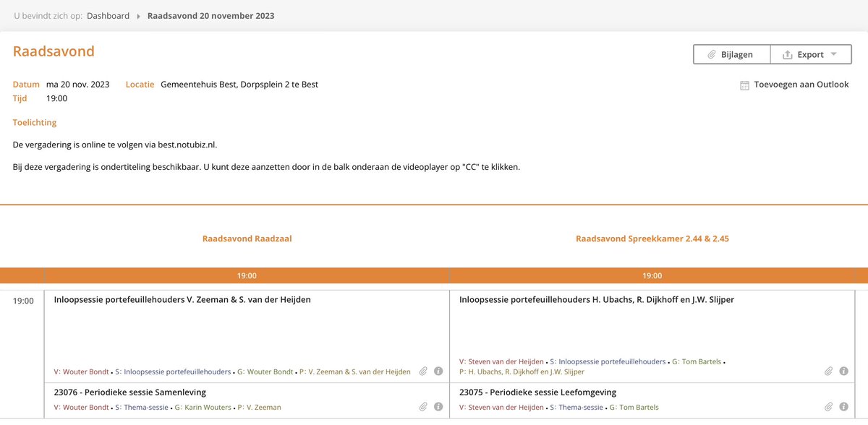
Task: Click P: V. Zeeman & S. van der Heijden
Action: point(354,372)
